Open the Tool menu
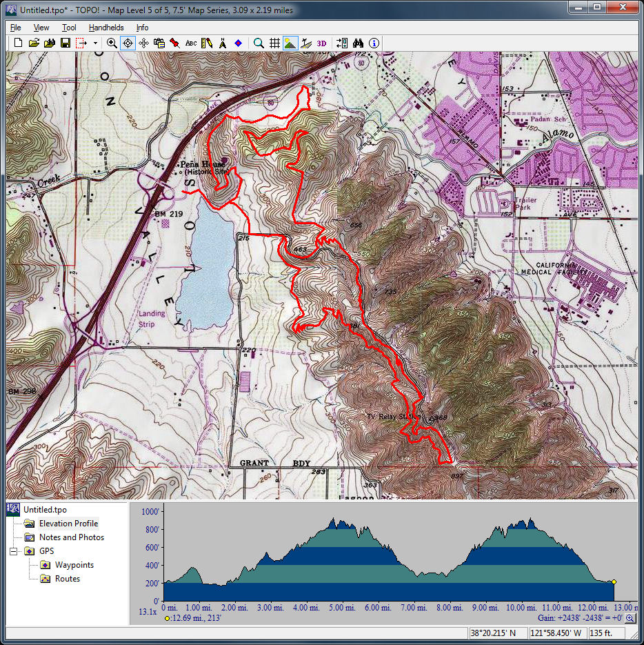The width and height of the screenshot is (644, 645). (69, 28)
